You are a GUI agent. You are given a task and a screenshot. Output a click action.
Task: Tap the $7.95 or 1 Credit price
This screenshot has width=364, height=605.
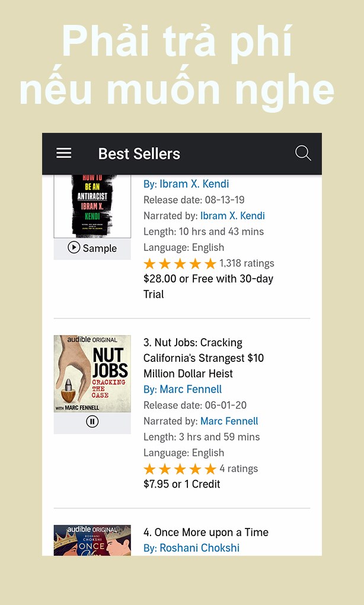[x=181, y=484]
